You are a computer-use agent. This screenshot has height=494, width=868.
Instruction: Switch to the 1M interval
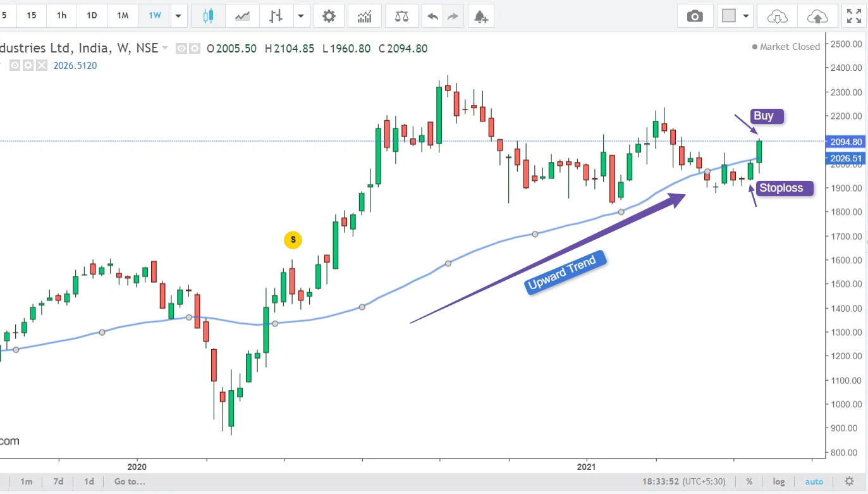click(123, 16)
